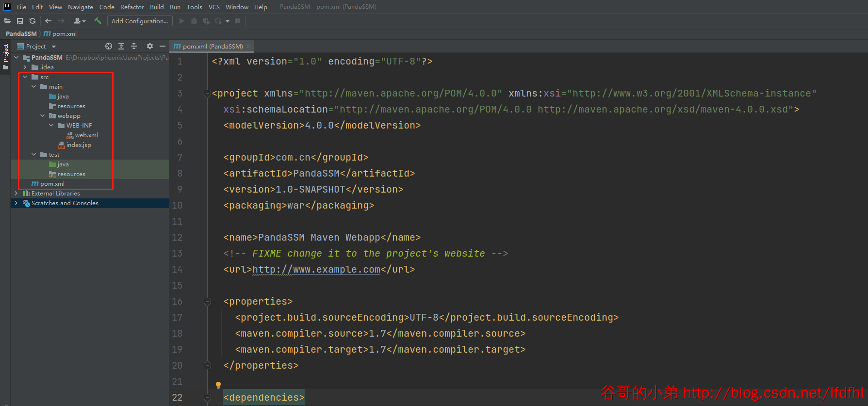Click the Run play icon

coord(181,21)
